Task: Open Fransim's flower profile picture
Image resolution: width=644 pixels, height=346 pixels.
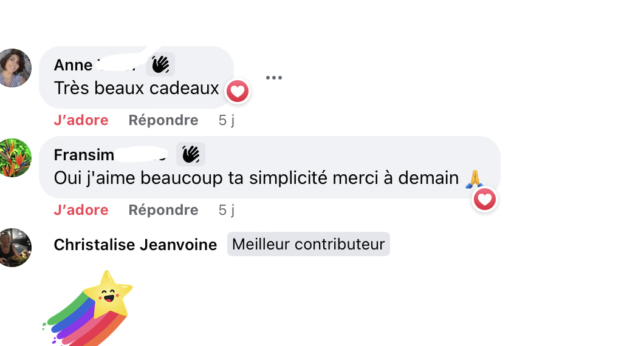Action: (x=13, y=158)
